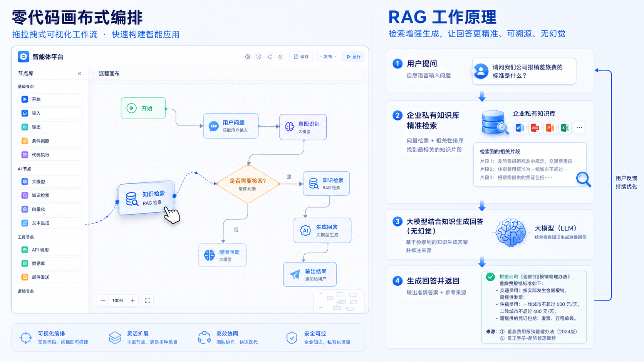The width and height of the screenshot is (644, 362).
Task: Click the green check icon in the answer card
Action: tap(490, 277)
